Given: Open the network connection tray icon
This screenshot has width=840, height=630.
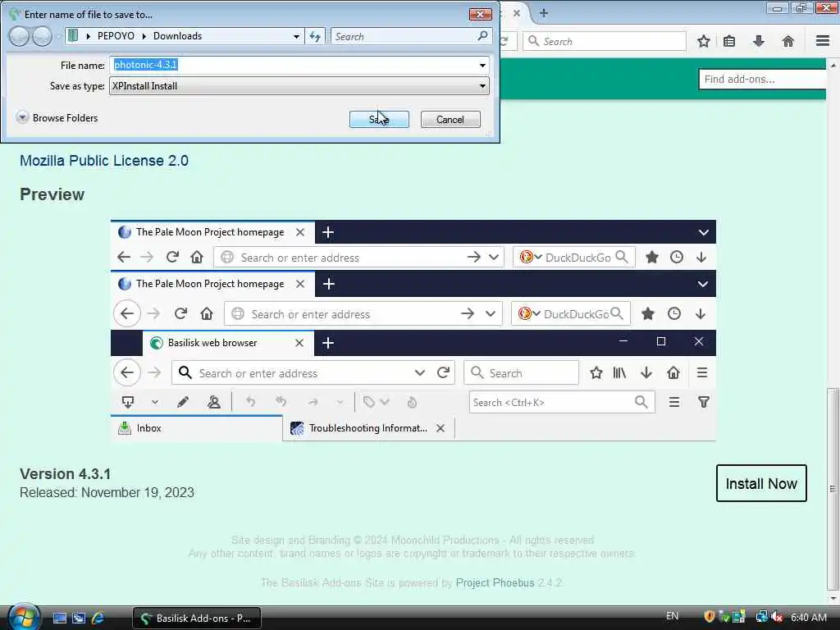Looking at the screenshot, I should [x=762, y=617].
